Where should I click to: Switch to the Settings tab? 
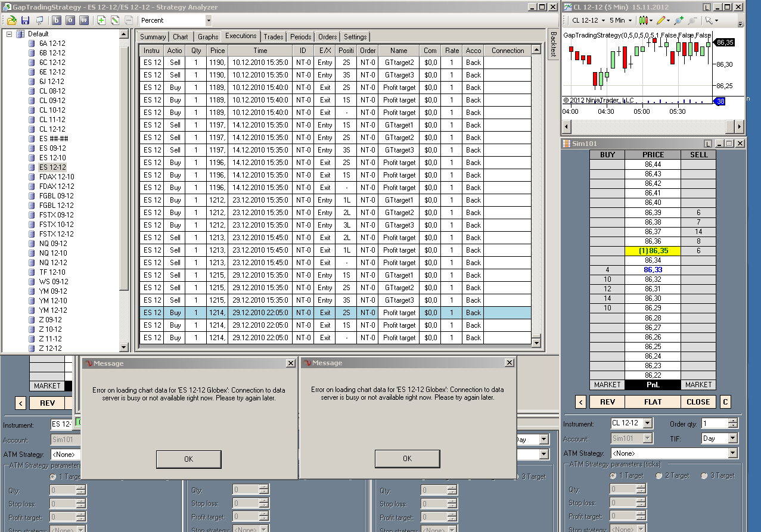point(356,37)
